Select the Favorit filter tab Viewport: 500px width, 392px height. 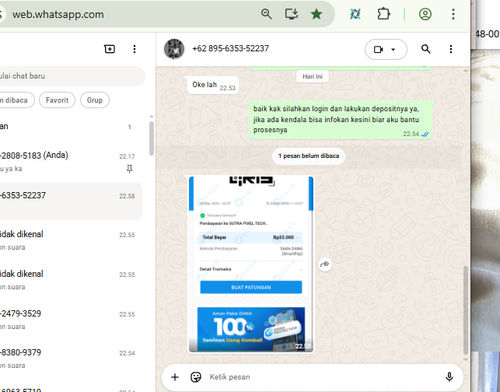tap(57, 100)
